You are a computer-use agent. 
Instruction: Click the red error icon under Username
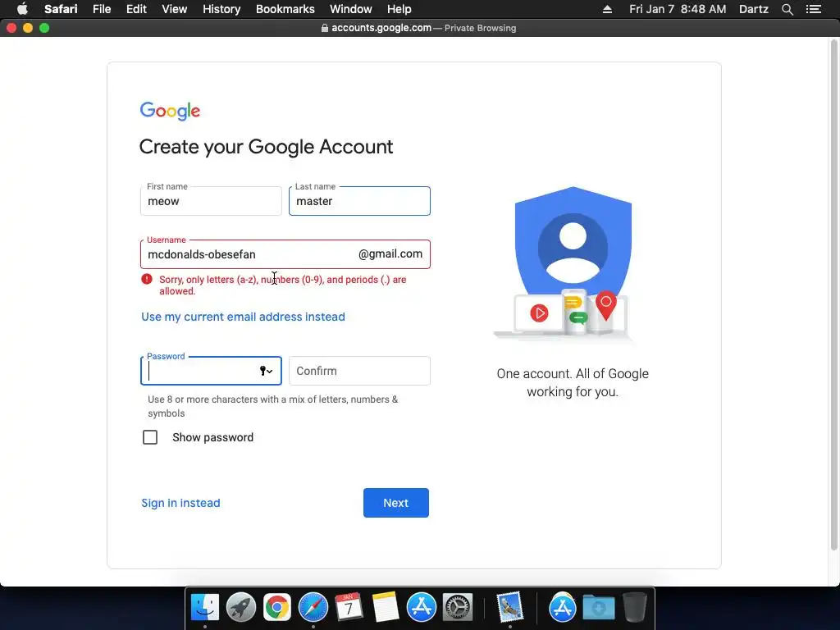(147, 279)
